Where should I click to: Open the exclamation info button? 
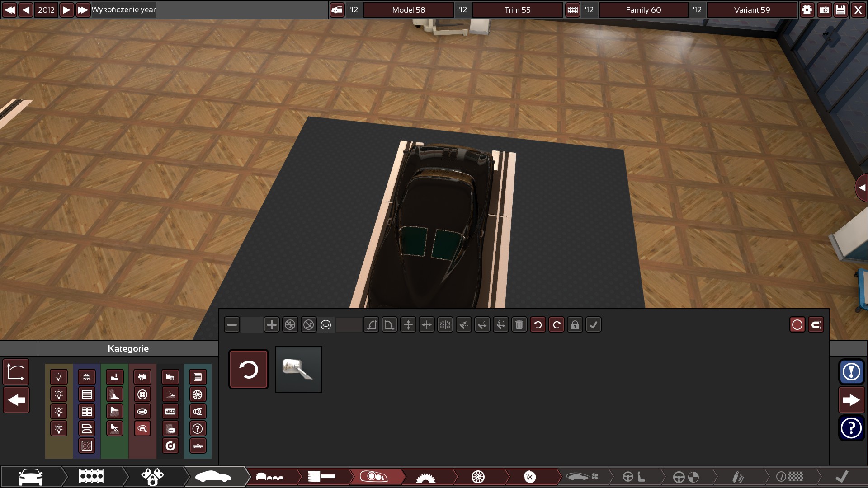[851, 372]
